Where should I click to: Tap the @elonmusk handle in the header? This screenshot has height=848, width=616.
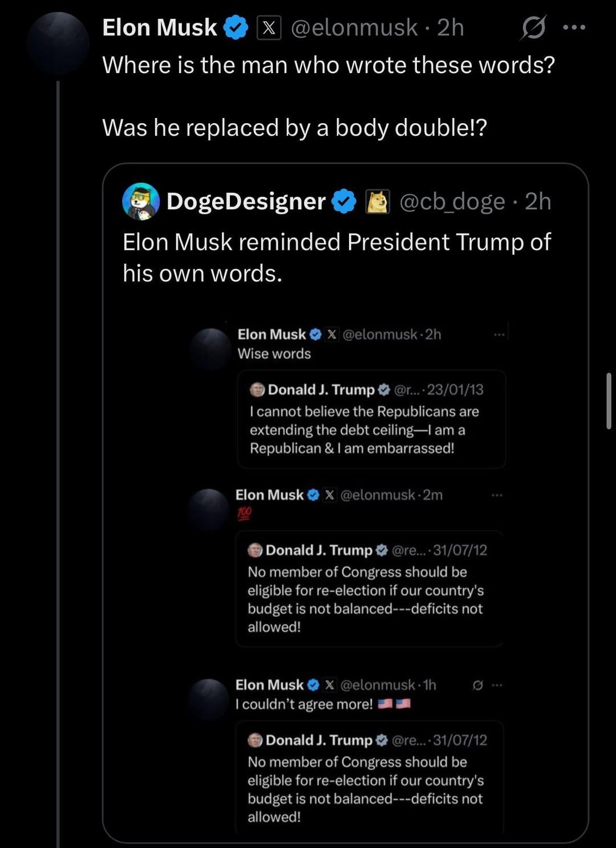point(354,27)
